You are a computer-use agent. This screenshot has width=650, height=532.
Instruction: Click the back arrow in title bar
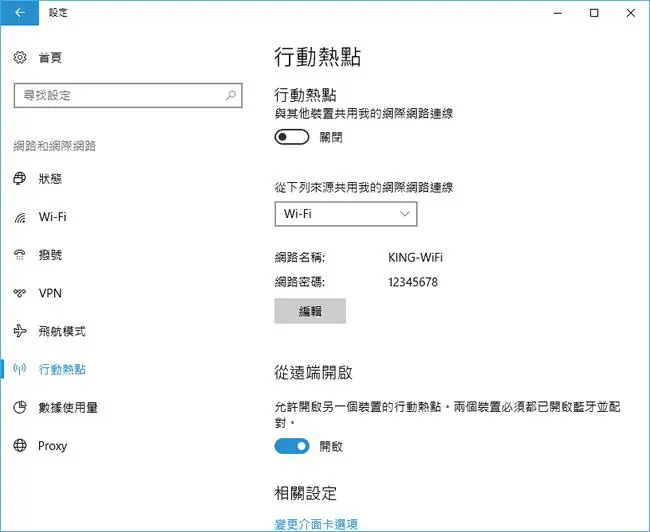(x=19, y=13)
